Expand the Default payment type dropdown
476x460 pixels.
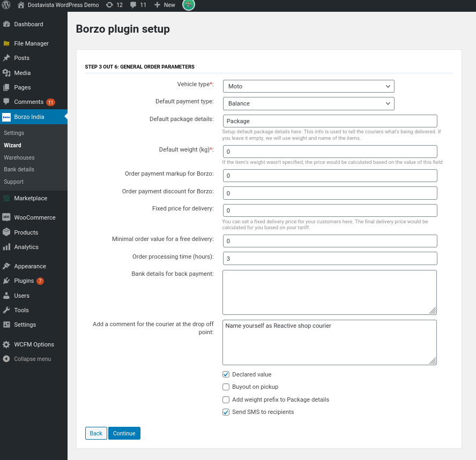click(308, 104)
